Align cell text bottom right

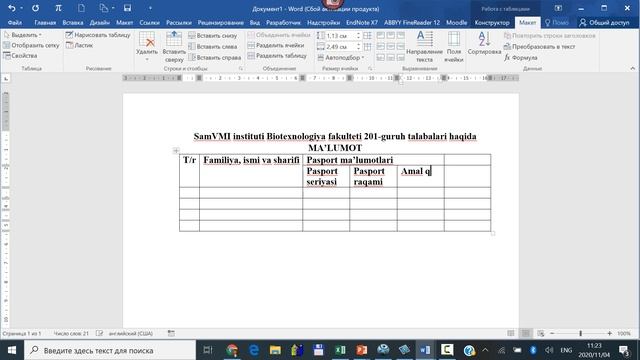pyautogui.click(x=401, y=58)
